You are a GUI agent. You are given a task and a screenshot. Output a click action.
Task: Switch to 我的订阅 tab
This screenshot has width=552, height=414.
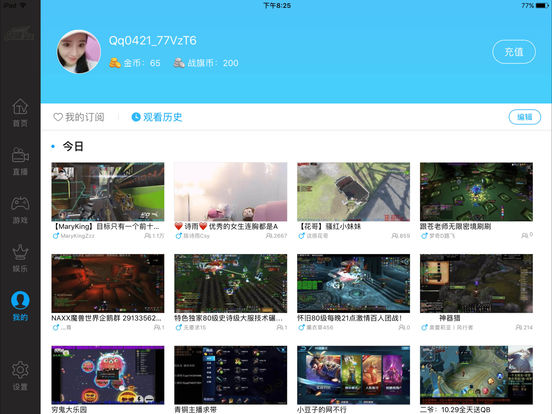(79, 117)
